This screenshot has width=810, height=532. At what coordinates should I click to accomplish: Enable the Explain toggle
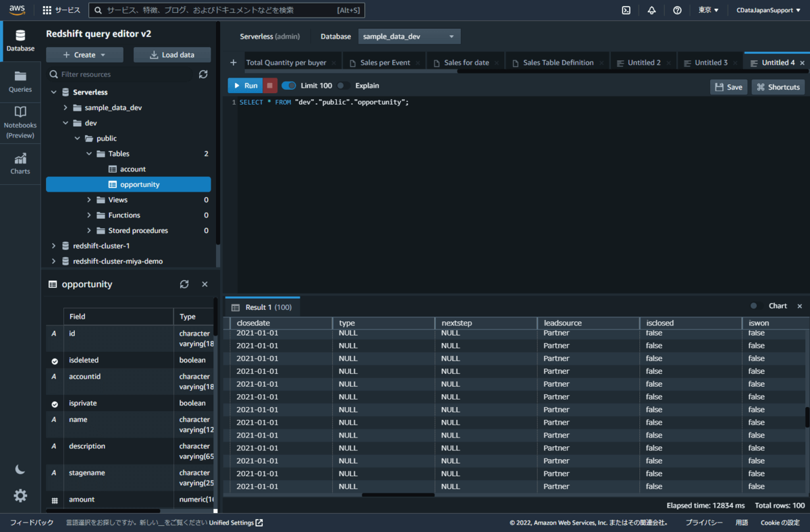344,86
